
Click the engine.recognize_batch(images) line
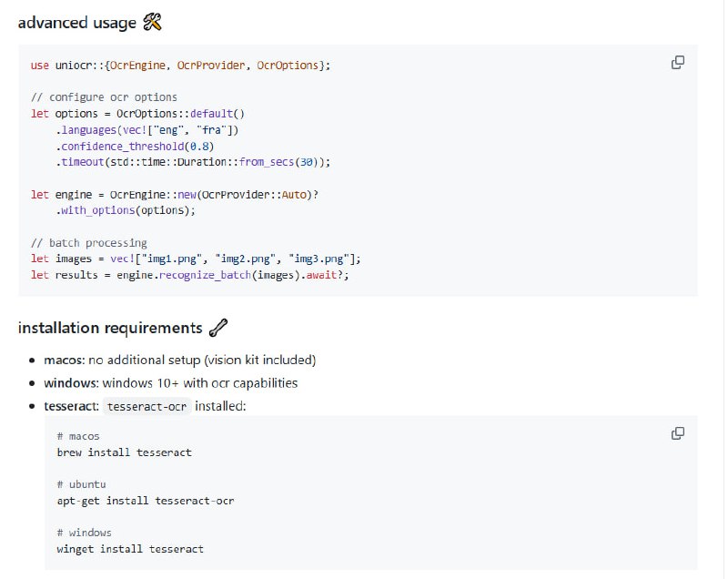pyautogui.click(x=189, y=275)
